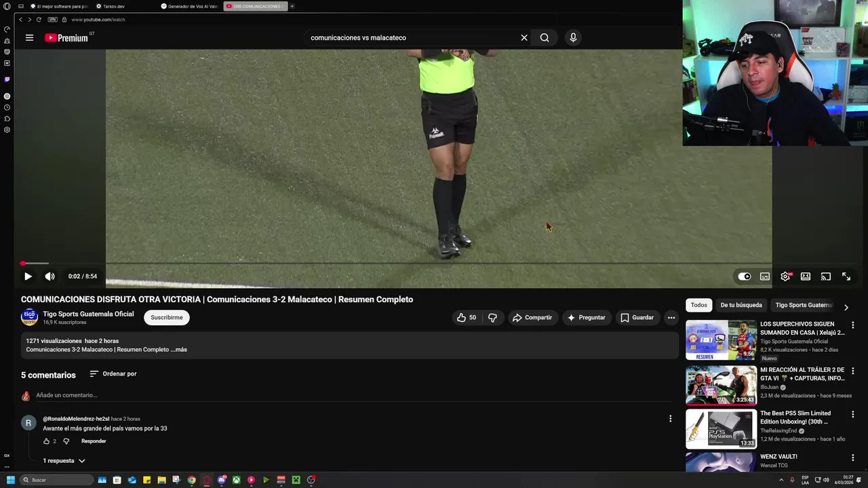Image resolution: width=868 pixels, height=488 pixels.
Task: Open the YouTube hamburger guide menu
Action: (x=29, y=38)
